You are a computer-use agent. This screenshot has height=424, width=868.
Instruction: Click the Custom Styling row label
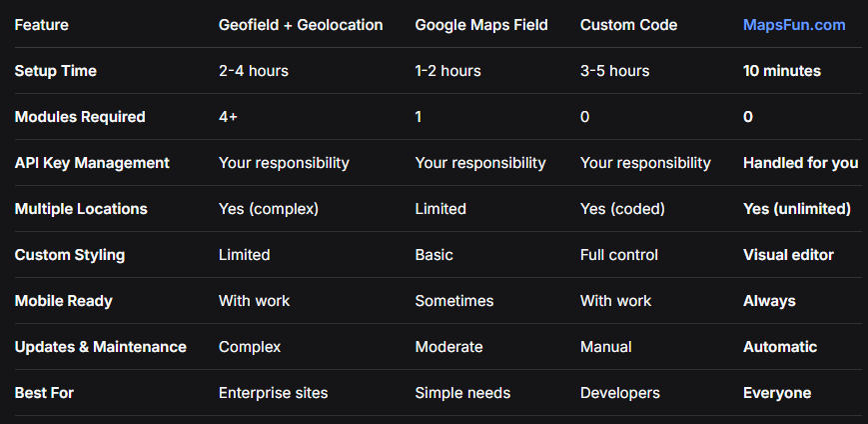(70, 255)
